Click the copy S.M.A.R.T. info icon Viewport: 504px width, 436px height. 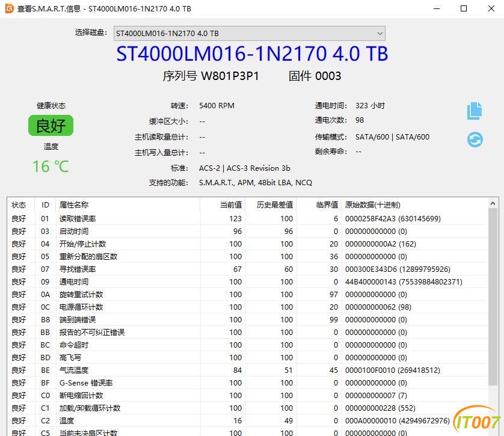(475, 111)
